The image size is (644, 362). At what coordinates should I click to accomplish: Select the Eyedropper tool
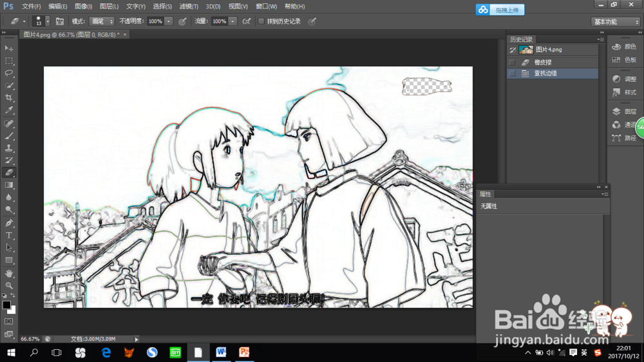[x=8, y=110]
